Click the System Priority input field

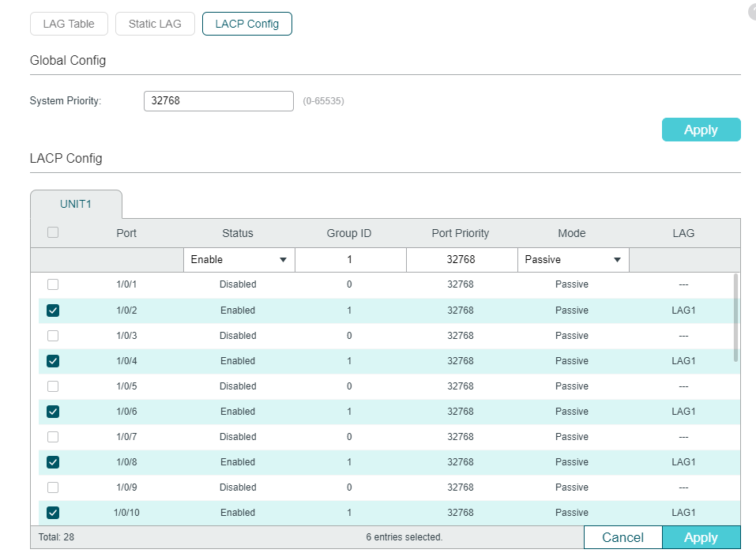pyautogui.click(x=218, y=101)
